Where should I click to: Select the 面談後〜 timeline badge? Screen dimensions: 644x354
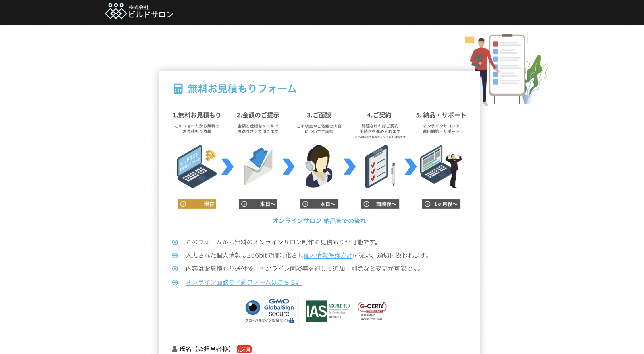click(x=380, y=204)
